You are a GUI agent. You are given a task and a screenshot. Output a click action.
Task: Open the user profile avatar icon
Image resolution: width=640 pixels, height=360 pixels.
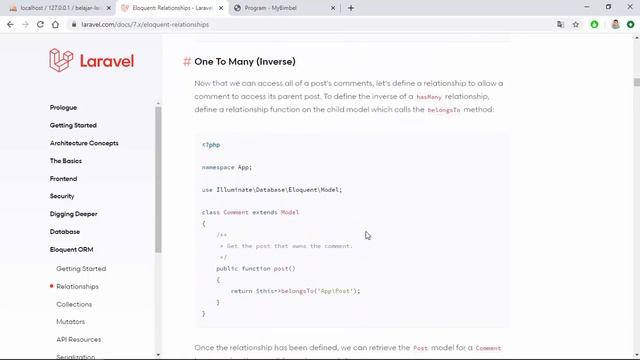[x=615, y=24]
